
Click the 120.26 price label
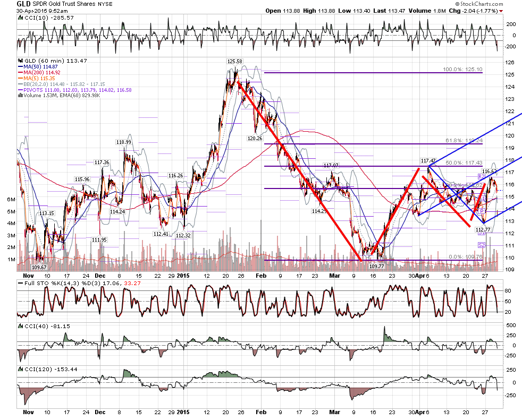tap(255, 139)
